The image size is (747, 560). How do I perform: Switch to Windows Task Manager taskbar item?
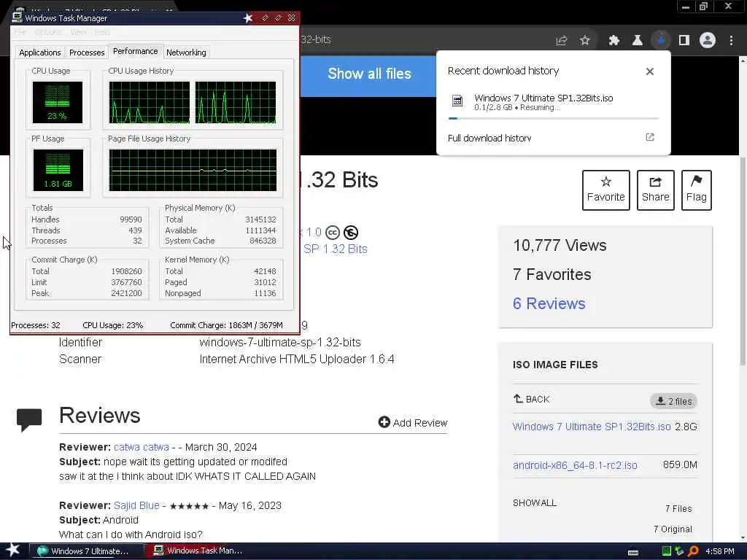pyautogui.click(x=201, y=551)
